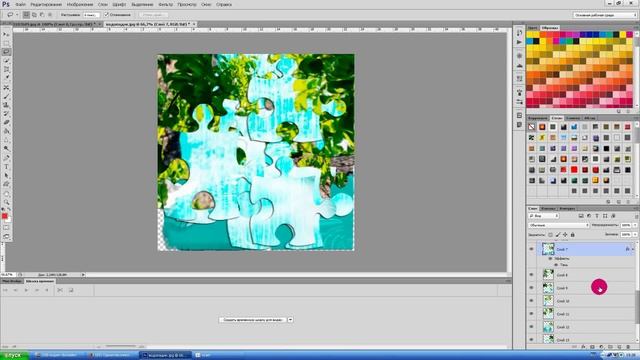Select the Zoom tool in the toolbox
The width and height of the screenshot is (640, 360).
tap(6, 202)
